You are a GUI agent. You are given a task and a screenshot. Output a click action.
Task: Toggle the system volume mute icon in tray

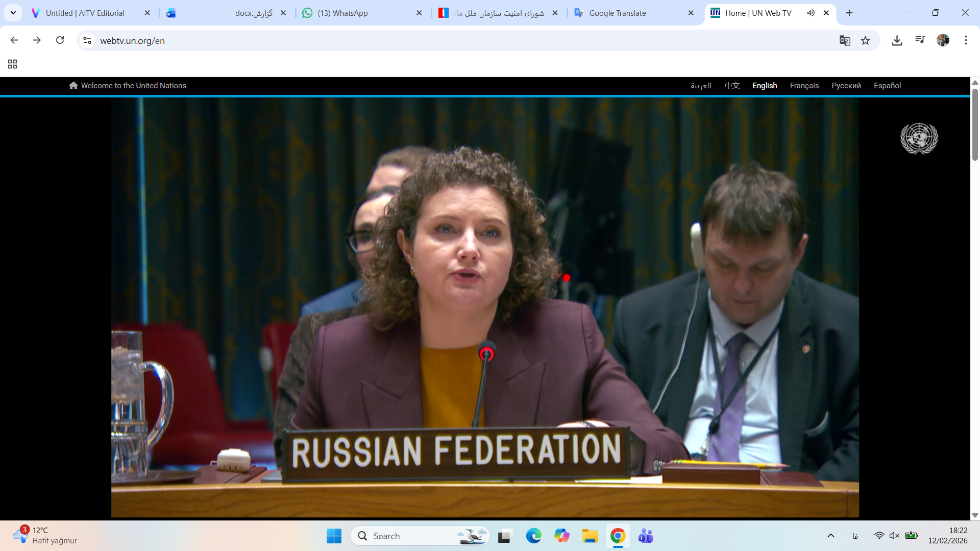[894, 536]
